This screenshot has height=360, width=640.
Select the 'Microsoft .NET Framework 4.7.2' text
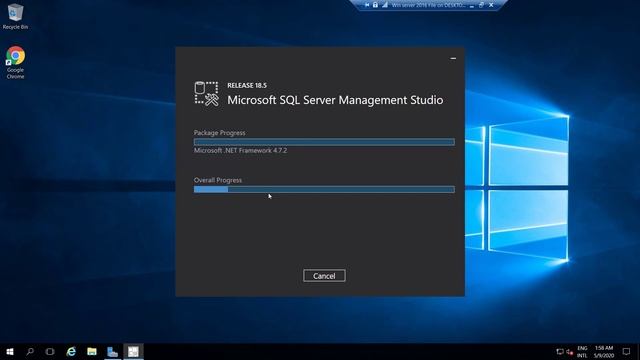point(240,150)
